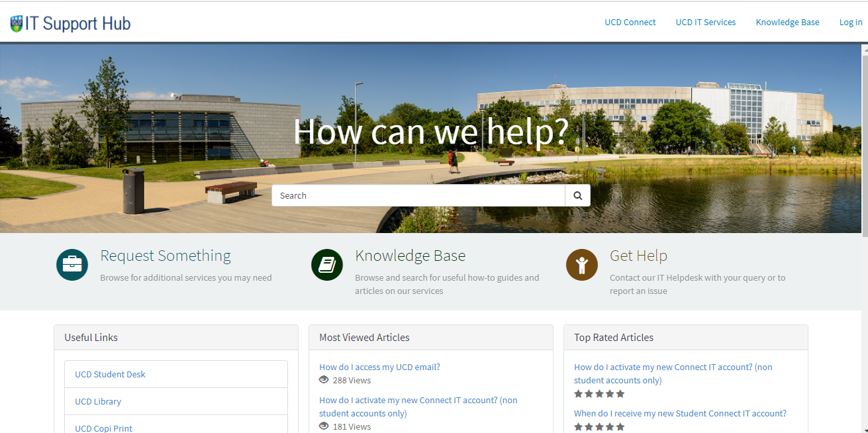Click the UCD crest logo icon

tap(17, 24)
